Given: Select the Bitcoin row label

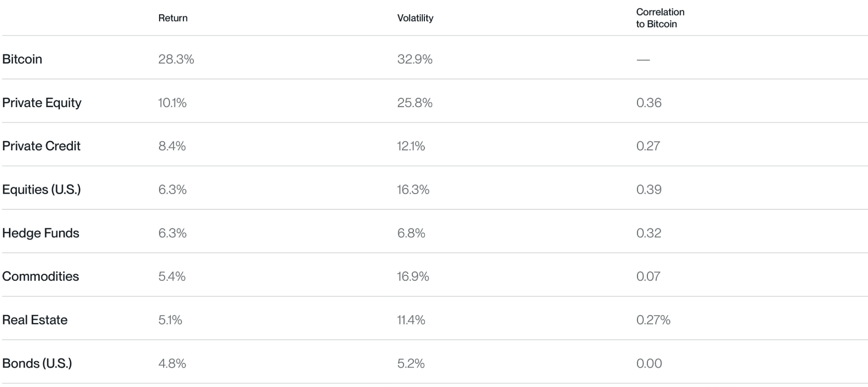Looking at the screenshot, I should (22, 59).
